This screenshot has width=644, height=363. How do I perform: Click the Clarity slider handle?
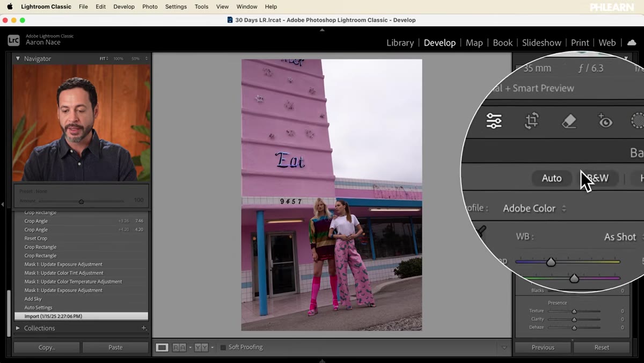(574, 320)
